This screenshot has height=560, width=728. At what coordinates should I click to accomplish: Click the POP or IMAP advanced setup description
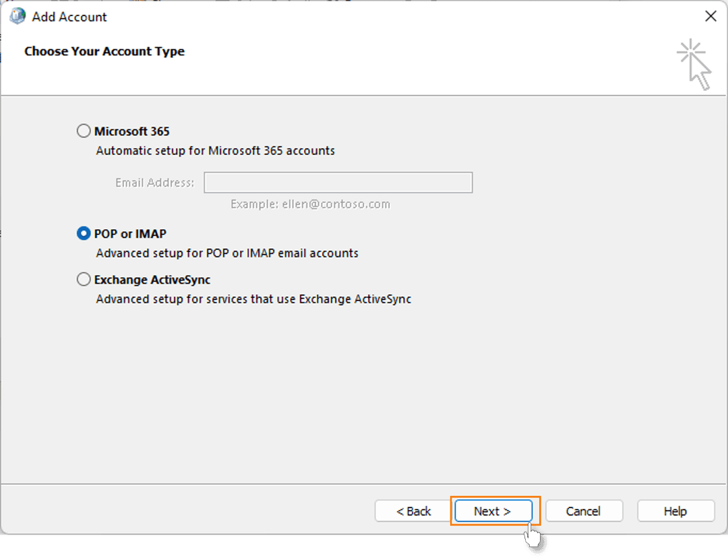point(222,253)
